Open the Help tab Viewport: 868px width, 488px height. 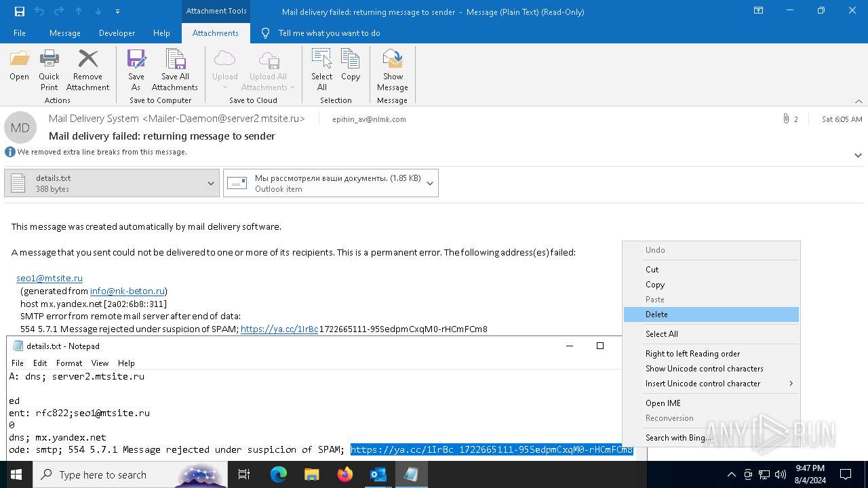pos(161,33)
